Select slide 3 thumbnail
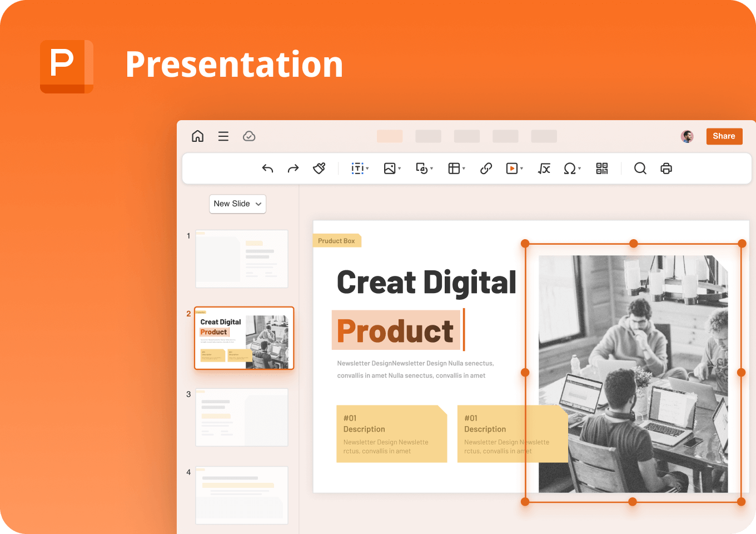The height and width of the screenshot is (534, 756). 241,417
